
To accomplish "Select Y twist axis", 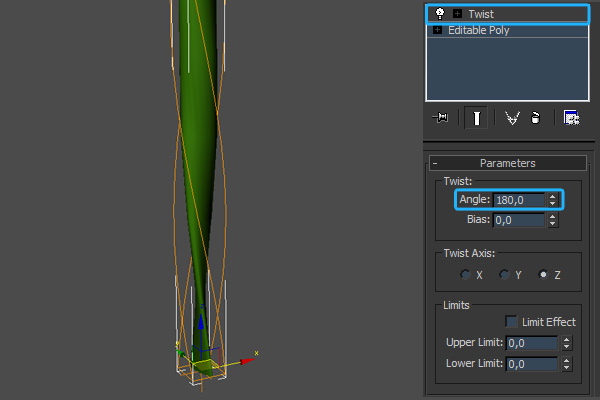I will click(x=505, y=274).
